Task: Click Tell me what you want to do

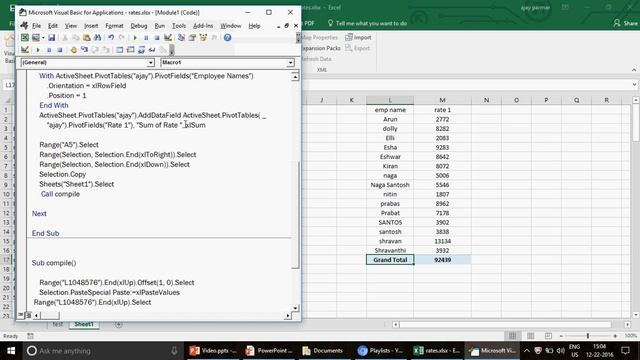Action: (x=367, y=23)
